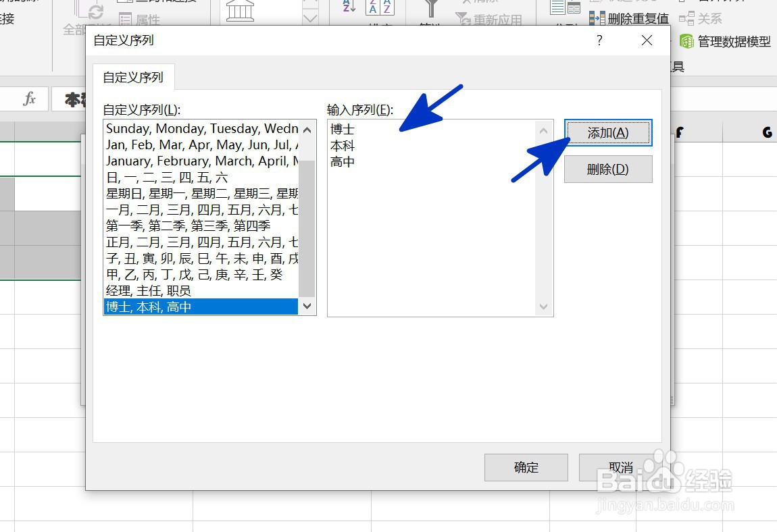Expand the data types gallery arrow

tap(310, 19)
